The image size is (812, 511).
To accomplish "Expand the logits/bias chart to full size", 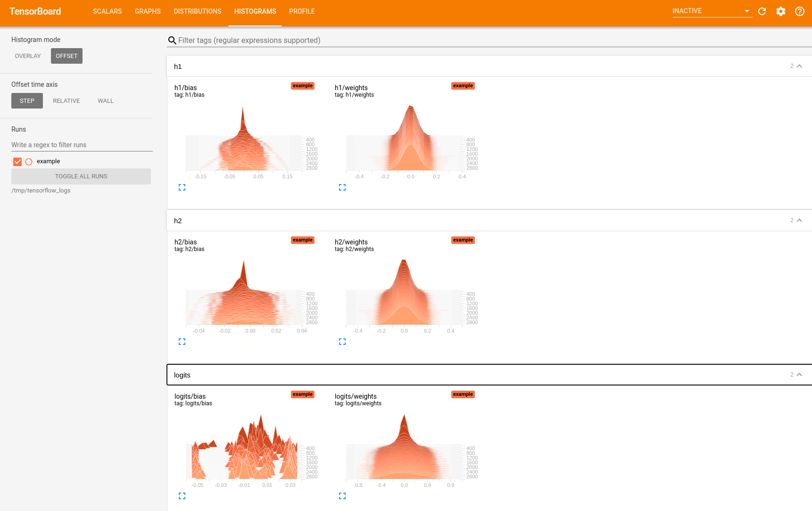I will click(x=182, y=496).
